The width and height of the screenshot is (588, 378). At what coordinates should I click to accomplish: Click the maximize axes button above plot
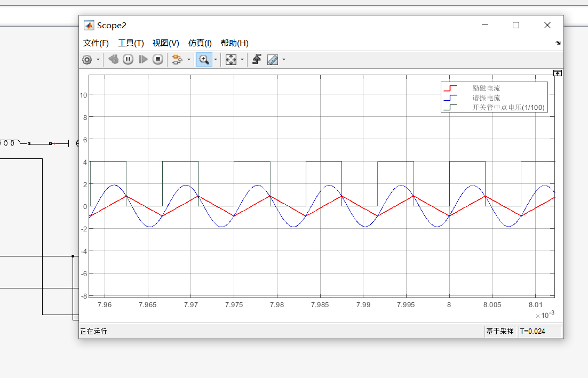[x=558, y=73]
